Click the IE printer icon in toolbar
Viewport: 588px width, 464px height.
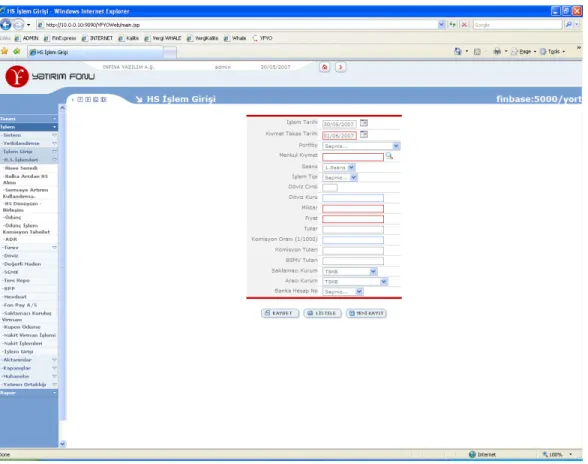pyautogui.click(x=497, y=51)
